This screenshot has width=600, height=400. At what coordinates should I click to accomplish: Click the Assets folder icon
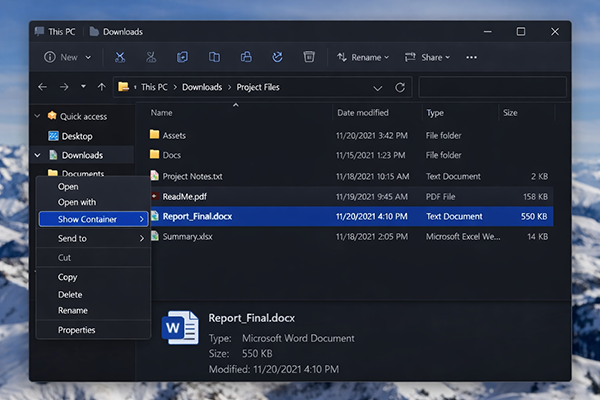pos(154,135)
